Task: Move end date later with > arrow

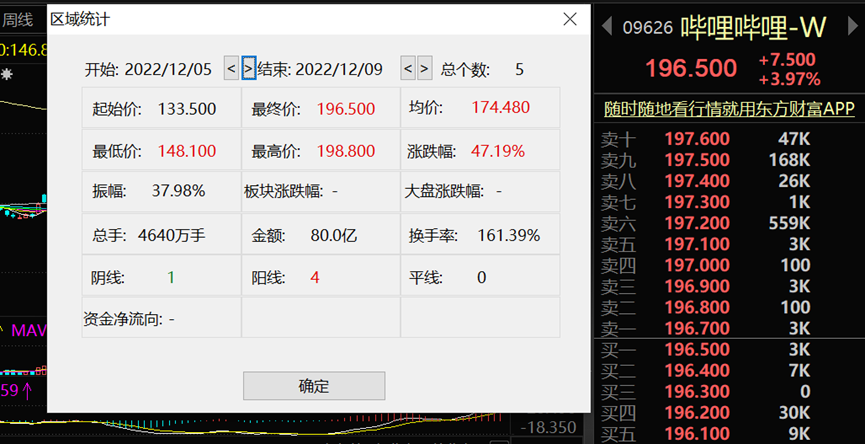Action: point(424,68)
